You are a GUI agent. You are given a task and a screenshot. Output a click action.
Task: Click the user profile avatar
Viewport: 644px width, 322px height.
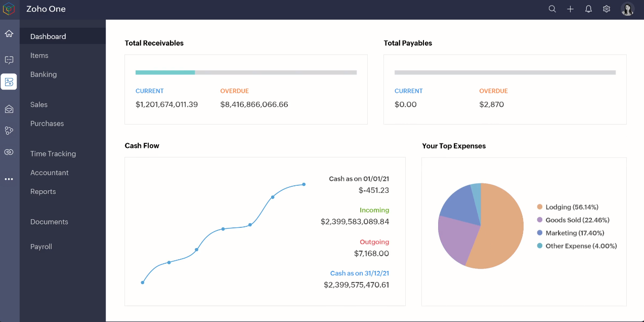click(628, 9)
